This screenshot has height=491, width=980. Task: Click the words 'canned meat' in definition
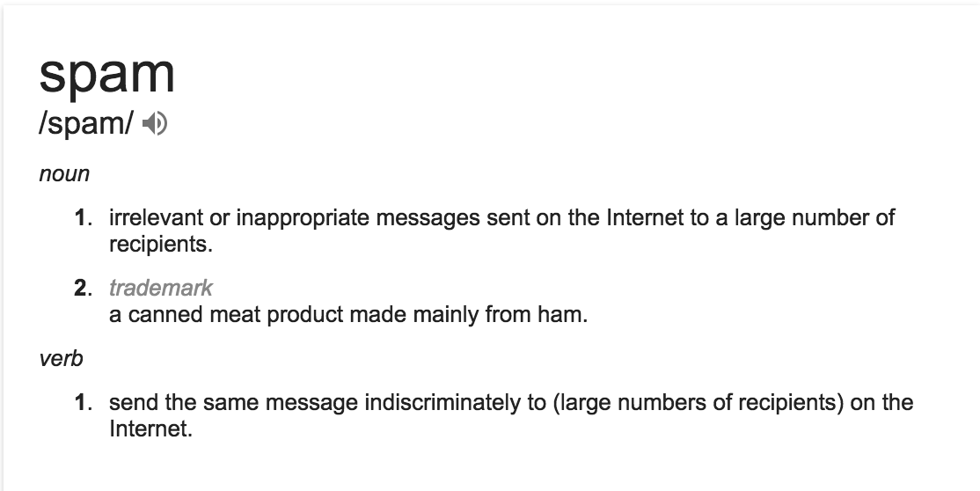(185, 314)
